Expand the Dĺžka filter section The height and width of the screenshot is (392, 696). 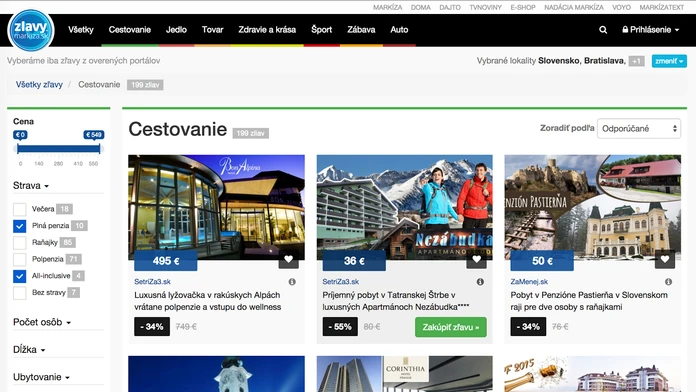(x=29, y=350)
